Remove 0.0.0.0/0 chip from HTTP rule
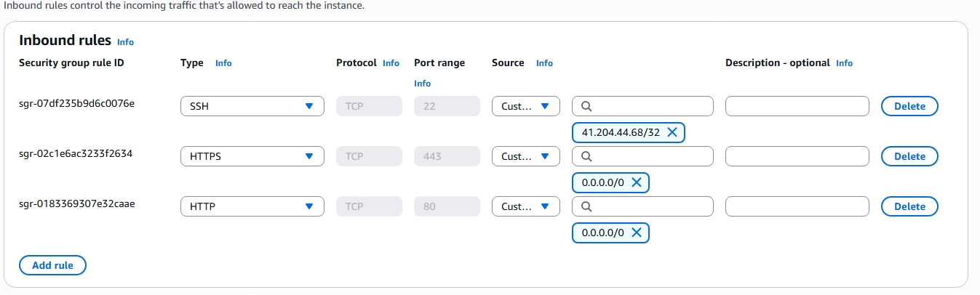The width and height of the screenshot is (980, 295). [x=636, y=233]
